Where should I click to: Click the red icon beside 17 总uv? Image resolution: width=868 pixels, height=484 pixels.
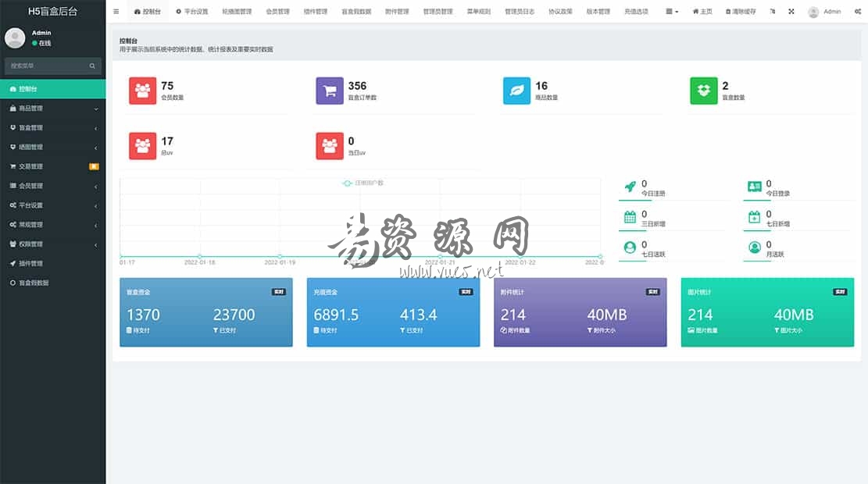point(143,146)
